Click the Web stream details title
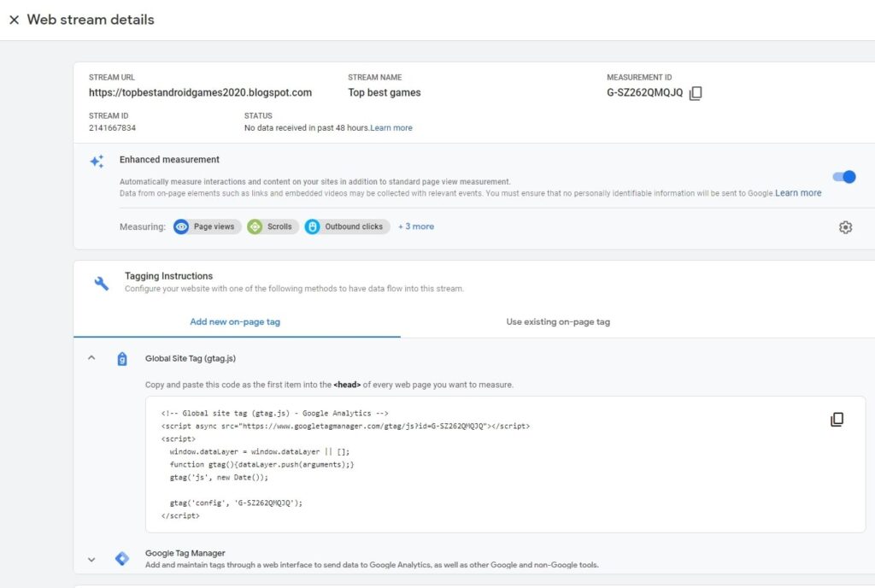Viewport: 875px width, 588px height. click(x=91, y=20)
